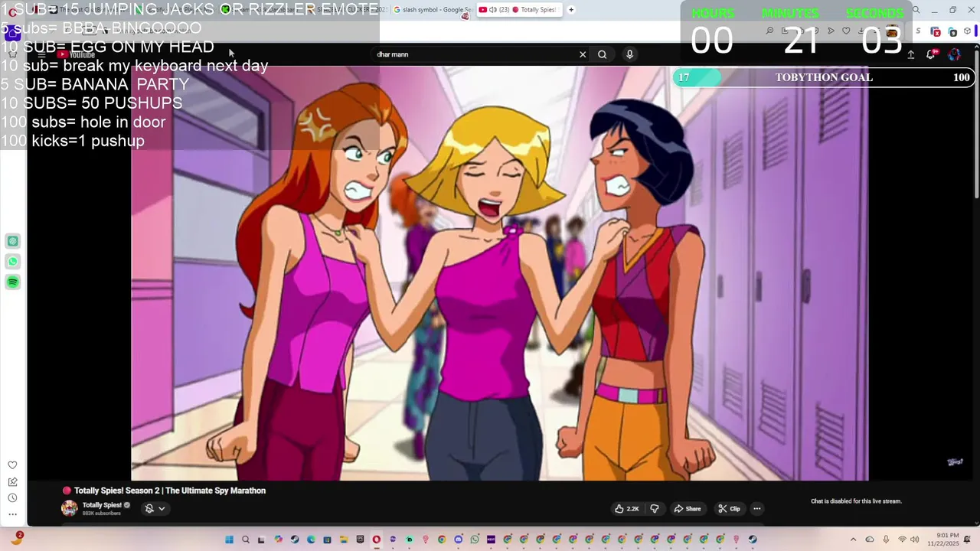Open the Spotify icon in browser sidebar
Image resolution: width=980 pixels, height=551 pixels.
tap(12, 282)
